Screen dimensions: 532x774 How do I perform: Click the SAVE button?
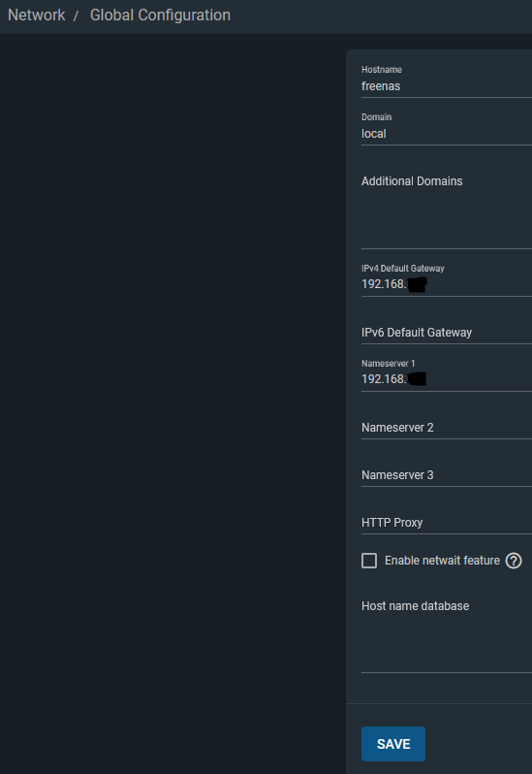tap(393, 744)
